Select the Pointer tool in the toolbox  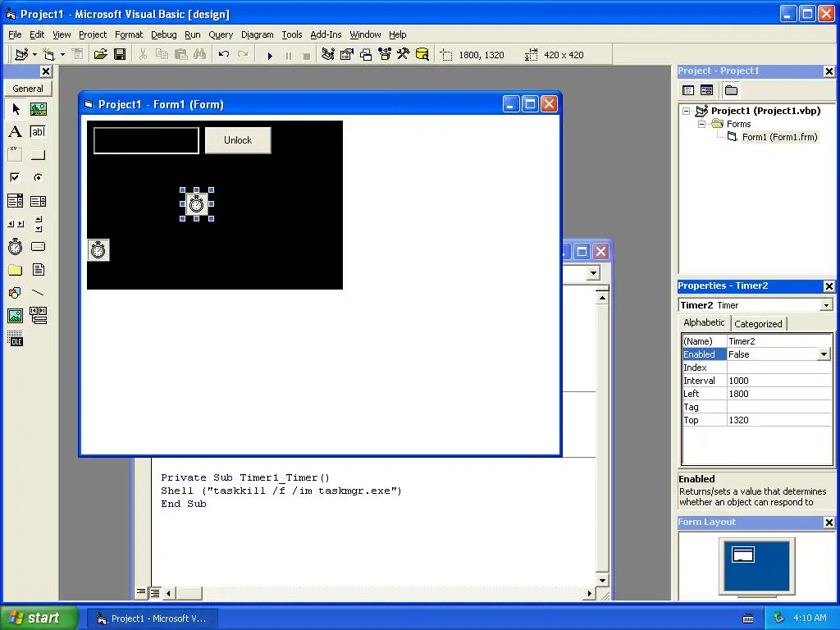pyautogui.click(x=16, y=109)
